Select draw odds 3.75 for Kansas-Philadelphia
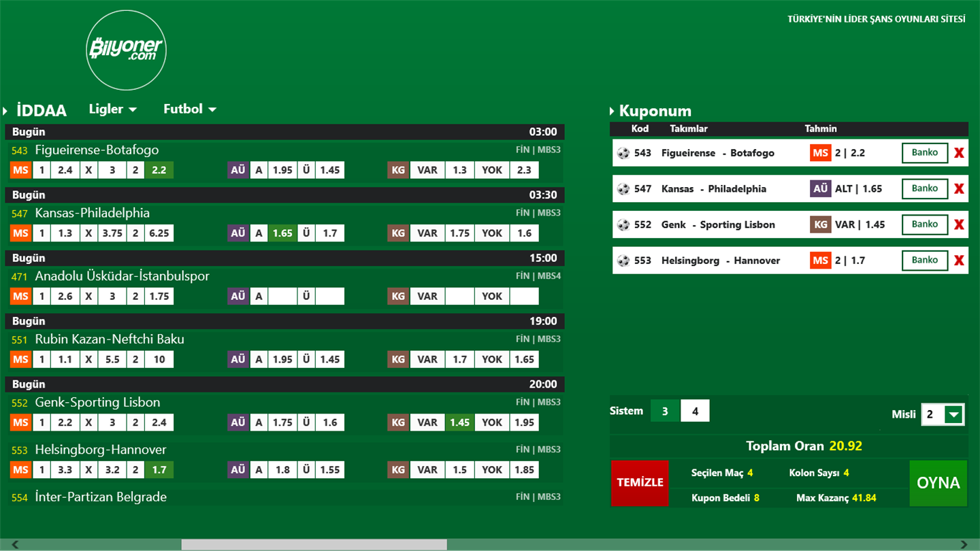Viewport: 980px width, 551px height. 112,233
